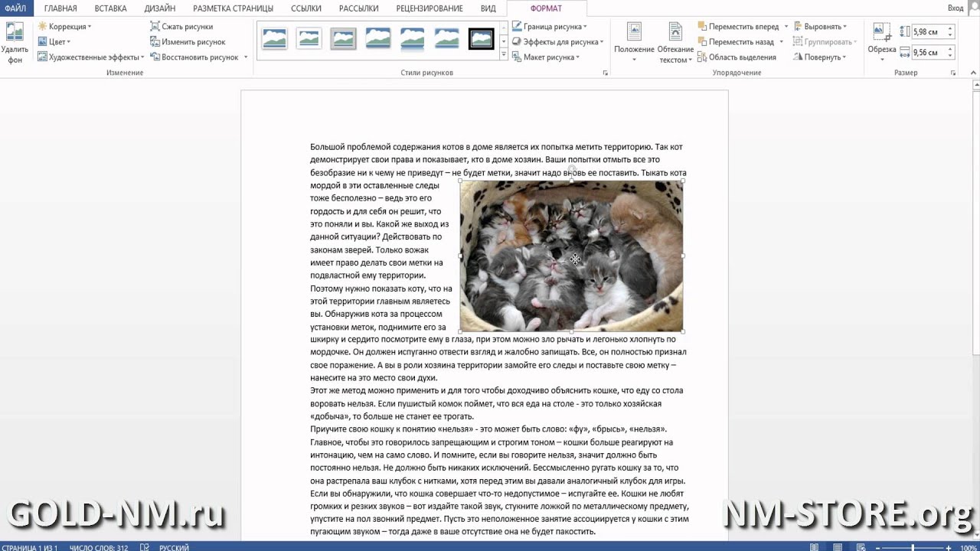980x551 pixels.
Task: Select the second picture style thumbnail
Action: click(309, 38)
